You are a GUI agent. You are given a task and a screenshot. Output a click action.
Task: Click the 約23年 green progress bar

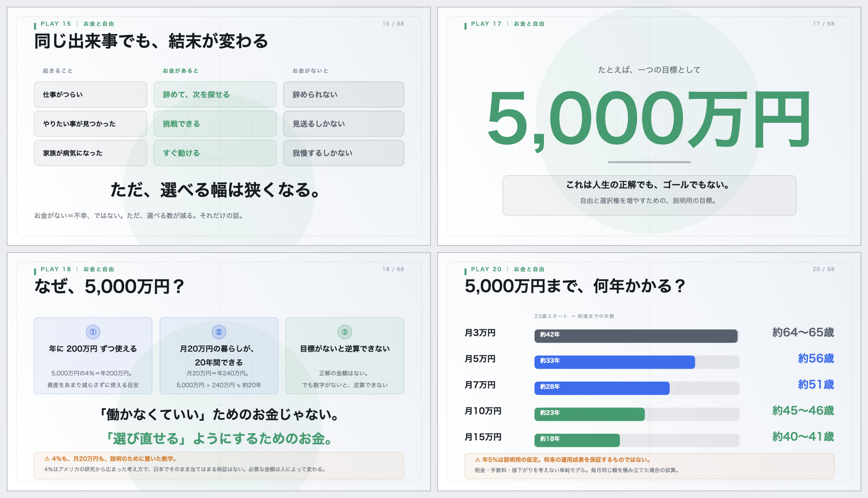click(x=589, y=414)
